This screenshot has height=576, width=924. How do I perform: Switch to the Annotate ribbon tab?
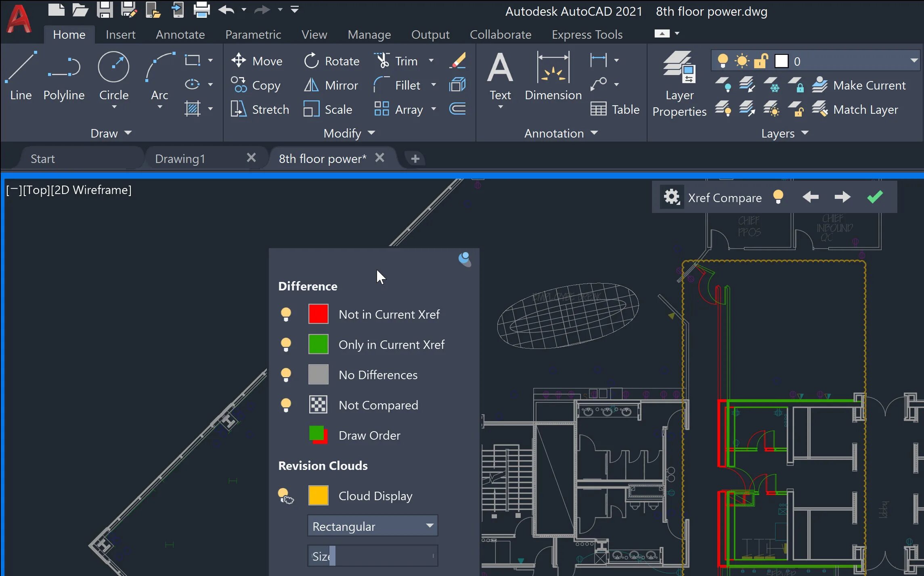click(180, 35)
